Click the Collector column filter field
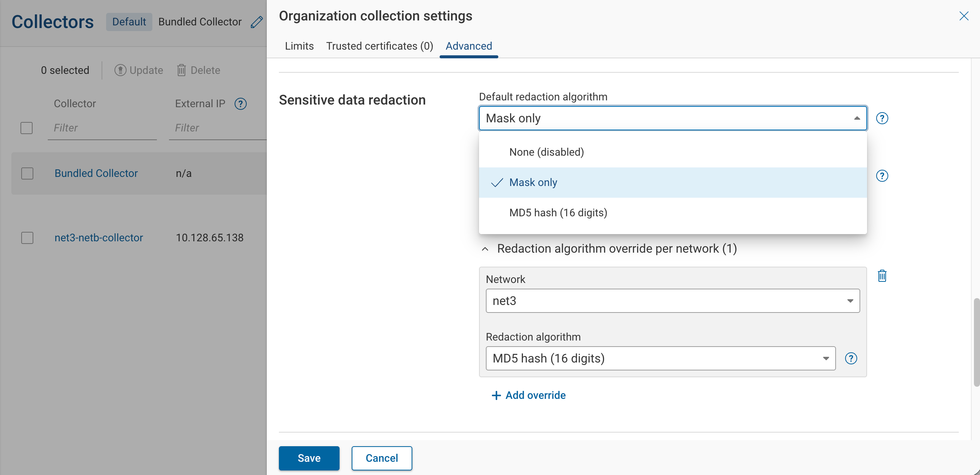 [x=102, y=128]
